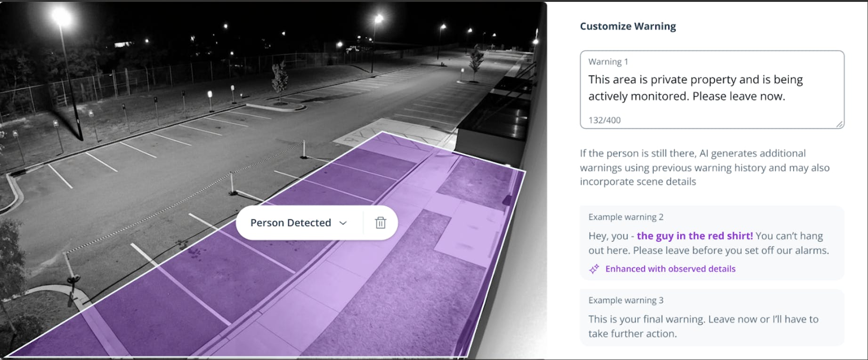868x360 pixels.
Task: Click the highlighted "the guy in the red shirt!" text
Action: [695, 236]
